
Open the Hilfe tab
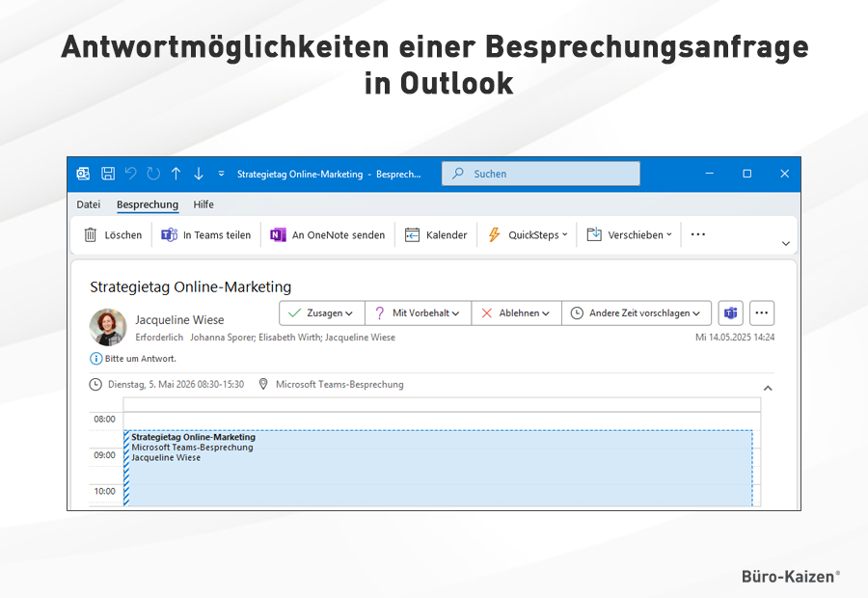(x=203, y=204)
